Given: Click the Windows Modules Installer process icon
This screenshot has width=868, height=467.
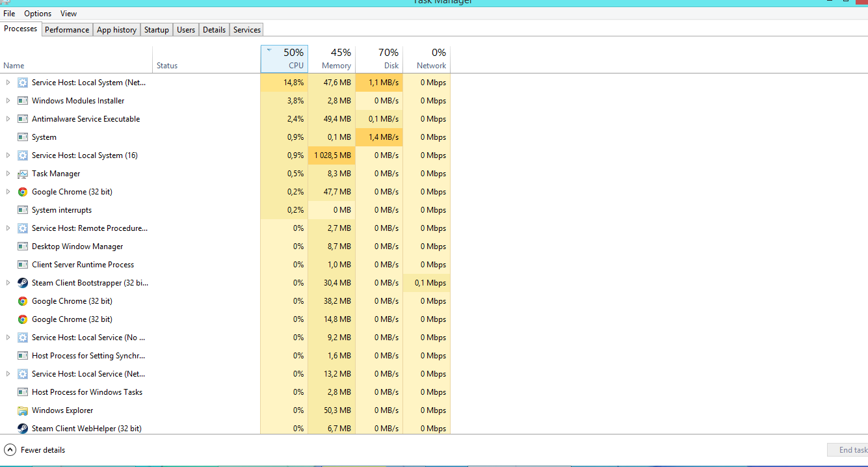Looking at the screenshot, I should (x=23, y=101).
